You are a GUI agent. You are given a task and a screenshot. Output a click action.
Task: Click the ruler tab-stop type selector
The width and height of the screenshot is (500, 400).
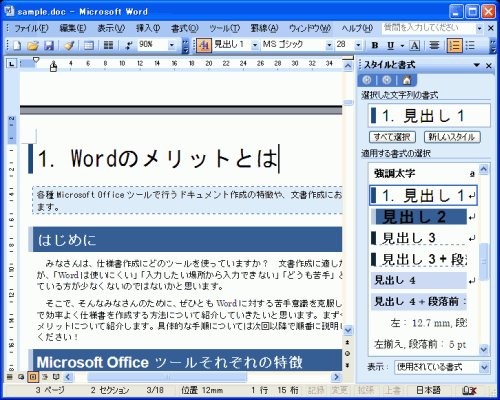pyautogui.click(x=12, y=63)
